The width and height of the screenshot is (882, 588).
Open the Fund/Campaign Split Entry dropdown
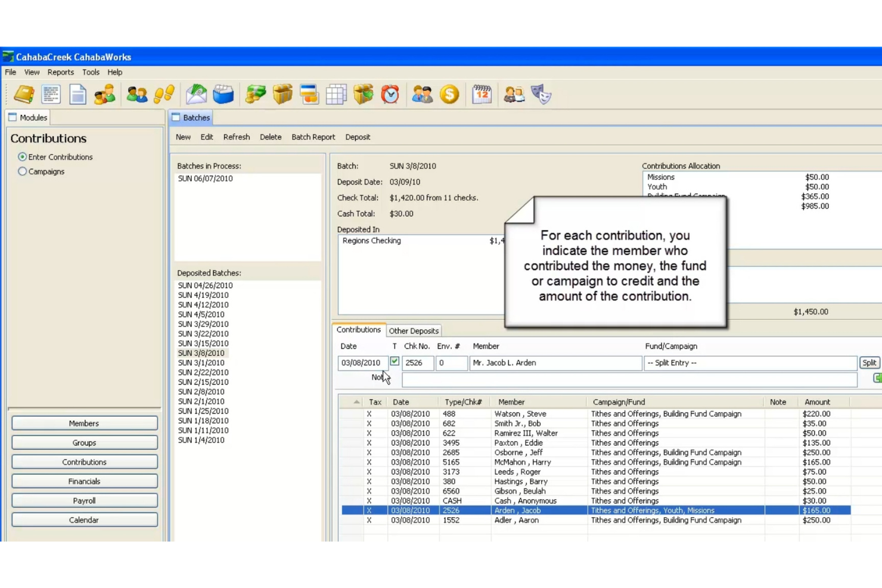(x=750, y=363)
